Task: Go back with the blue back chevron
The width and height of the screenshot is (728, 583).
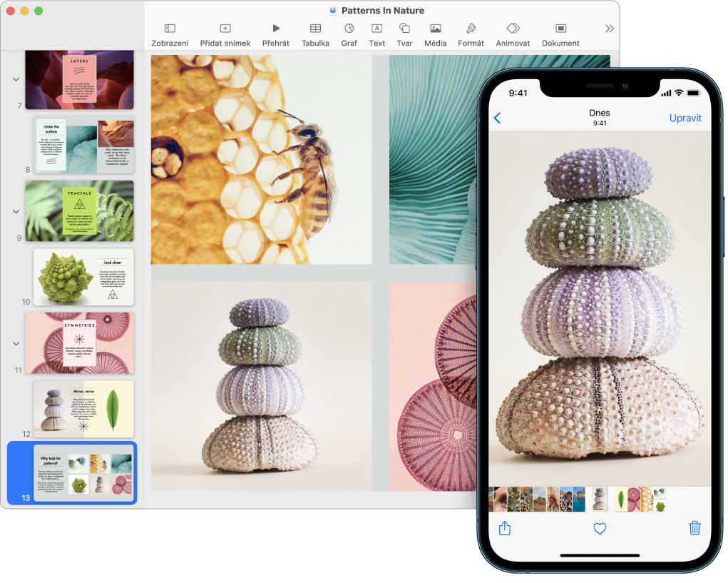Action: 497,118
